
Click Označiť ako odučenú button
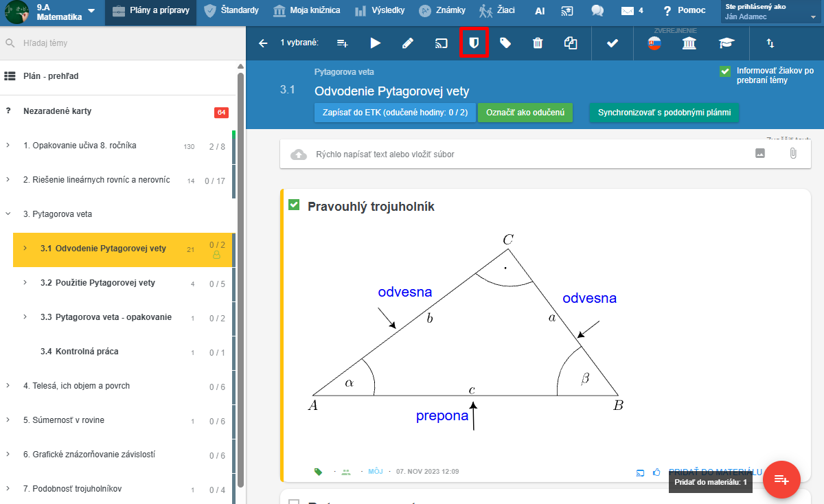(525, 113)
